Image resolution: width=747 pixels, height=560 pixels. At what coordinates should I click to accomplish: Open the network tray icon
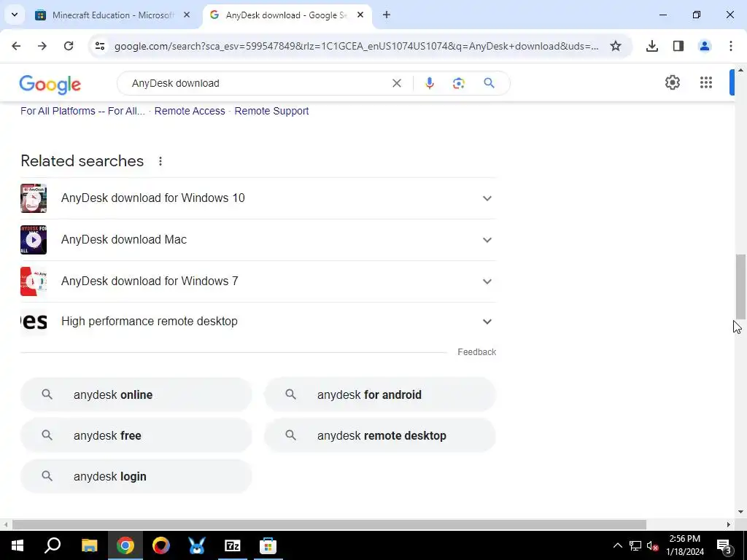pos(635,545)
